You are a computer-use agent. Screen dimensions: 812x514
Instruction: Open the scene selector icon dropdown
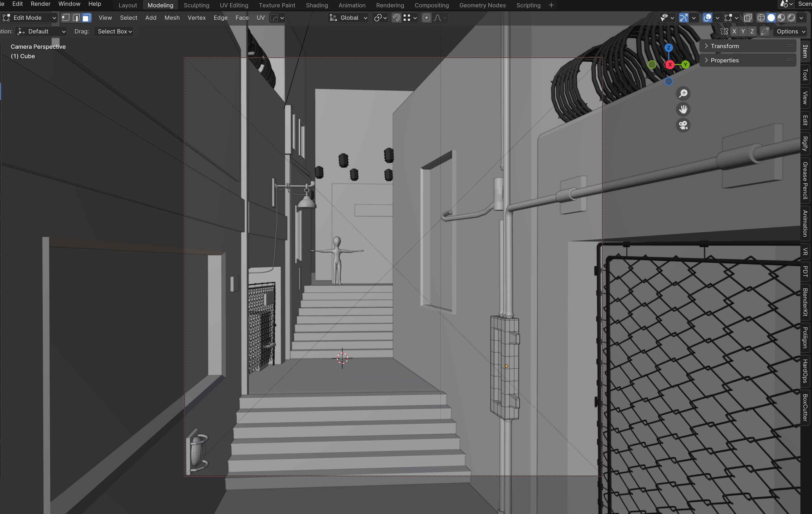786,4
